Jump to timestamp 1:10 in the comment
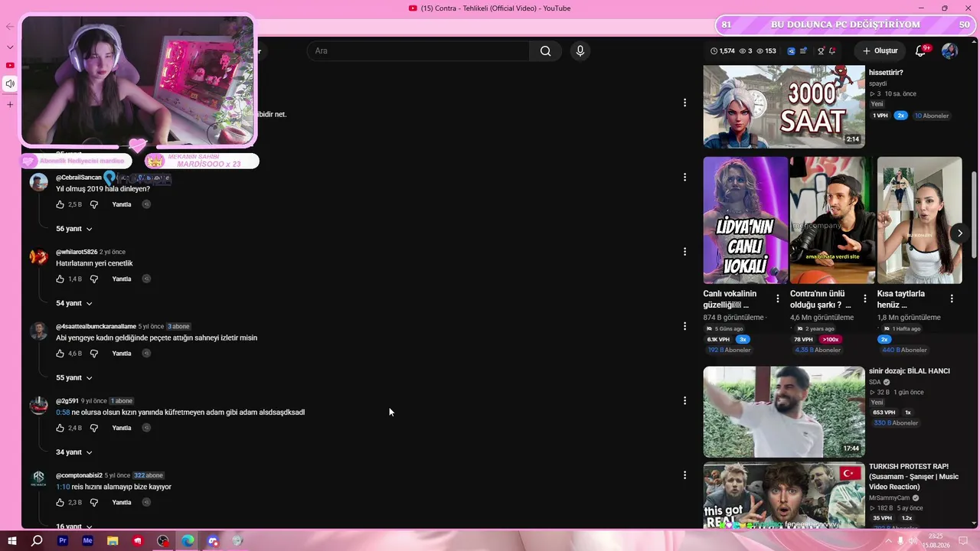 coord(63,487)
